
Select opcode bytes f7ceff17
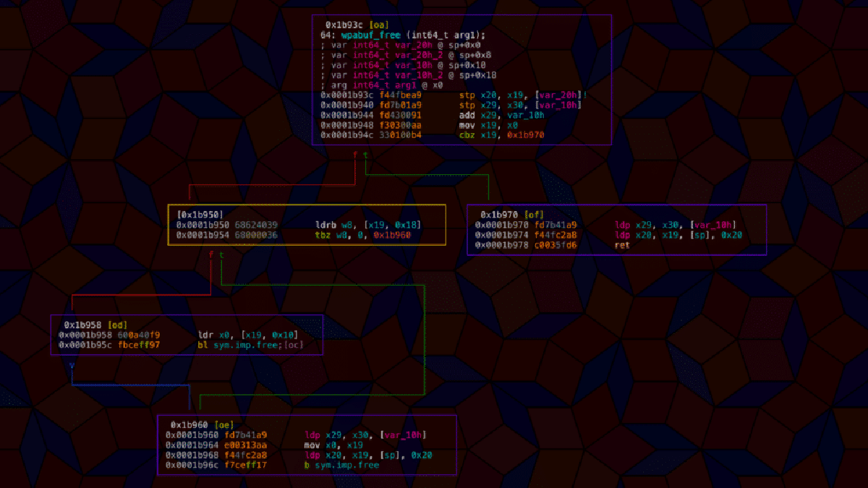click(x=246, y=465)
